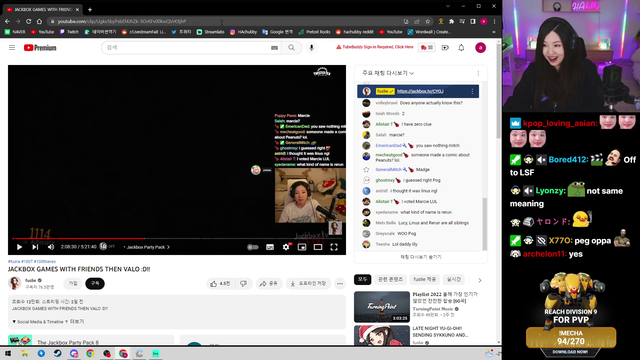This screenshot has height=360, width=640.
Task: Toggle theater mode view
Action: tap(318, 247)
